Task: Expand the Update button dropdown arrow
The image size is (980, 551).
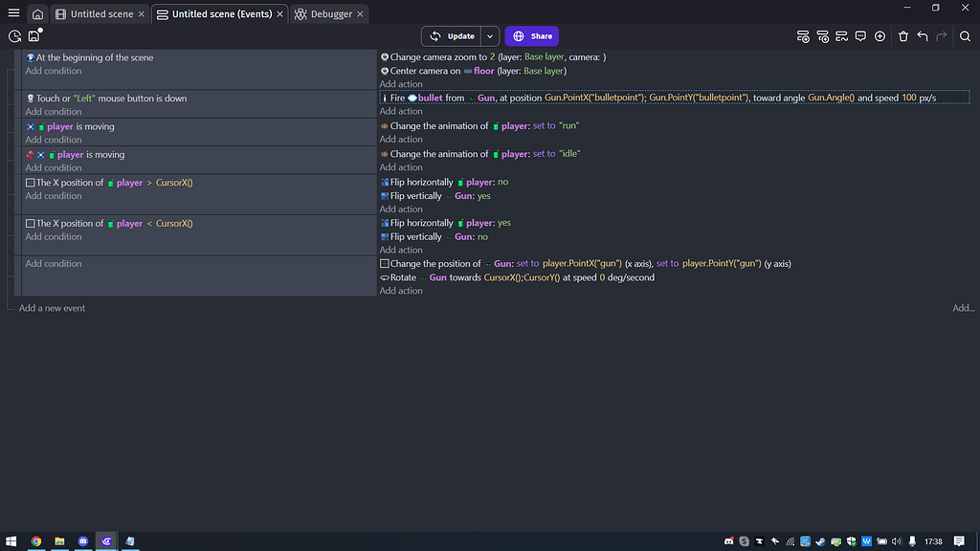Action: point(489,35)
